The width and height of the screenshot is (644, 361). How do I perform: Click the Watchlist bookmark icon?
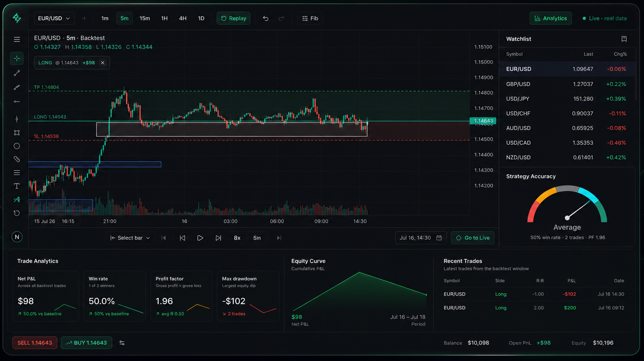point(624,39)
